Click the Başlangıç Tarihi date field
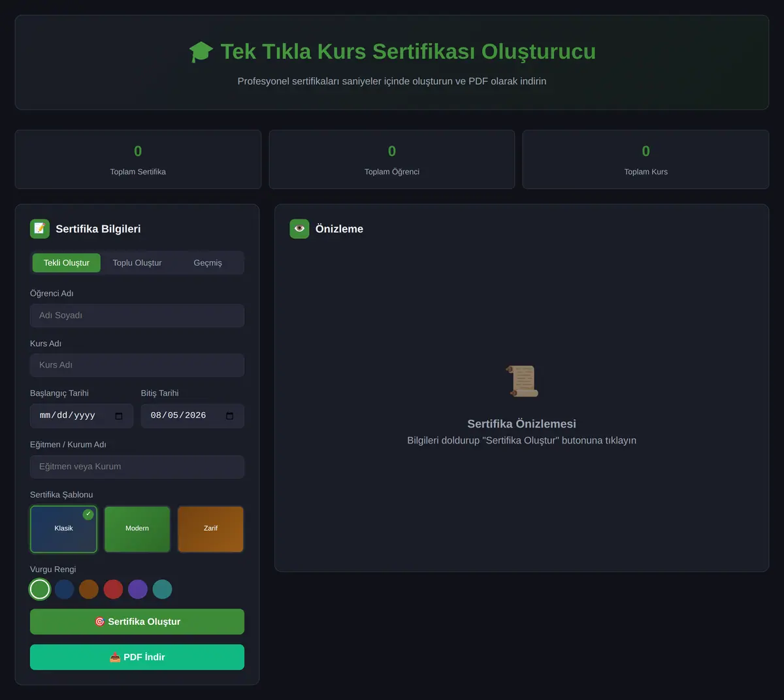 [x=82, y=416]
